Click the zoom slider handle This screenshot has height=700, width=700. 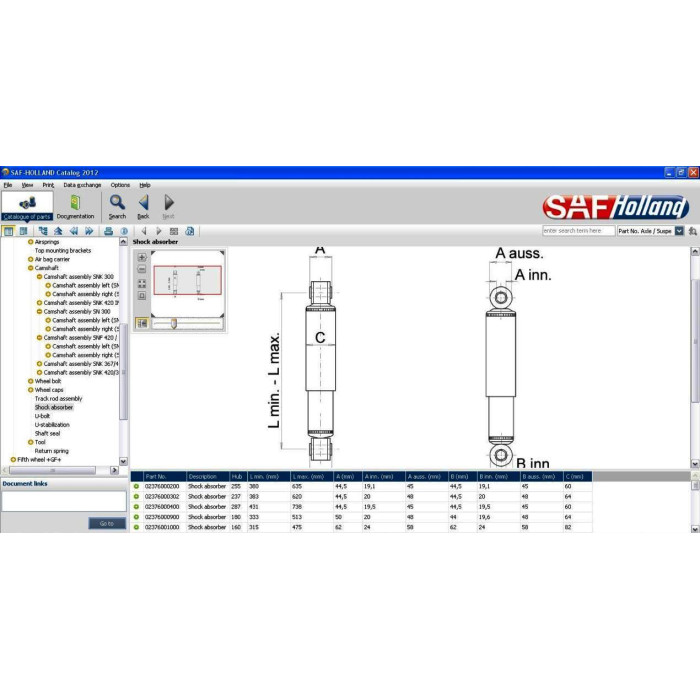[174, 323]
